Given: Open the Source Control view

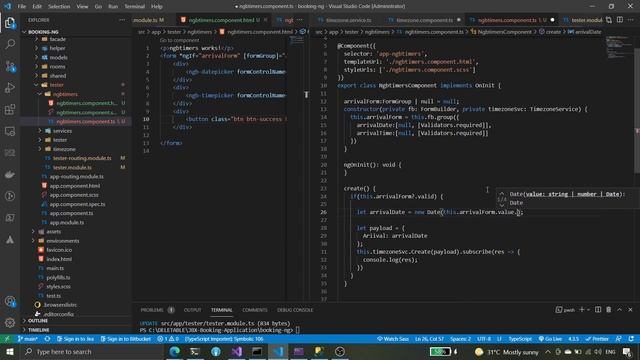Looking at the screenshot, I should 10,66.
